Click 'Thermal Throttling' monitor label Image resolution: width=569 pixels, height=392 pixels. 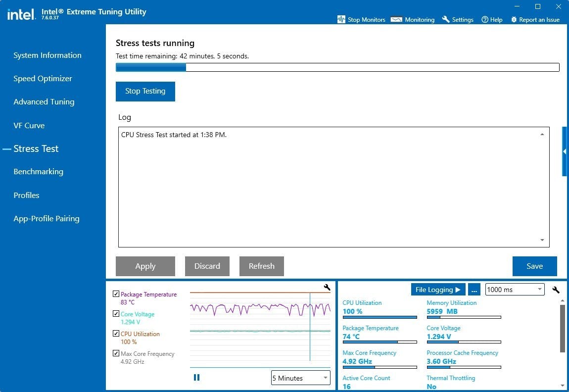coord(451,378)
